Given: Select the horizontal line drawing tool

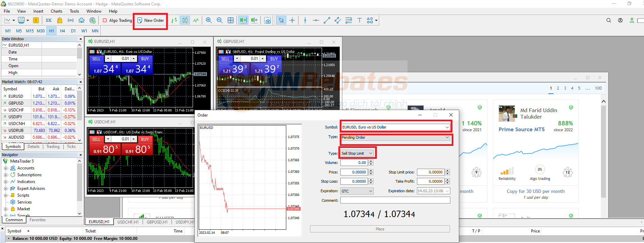Looking at the screenshot, I should tap(316, 20).
